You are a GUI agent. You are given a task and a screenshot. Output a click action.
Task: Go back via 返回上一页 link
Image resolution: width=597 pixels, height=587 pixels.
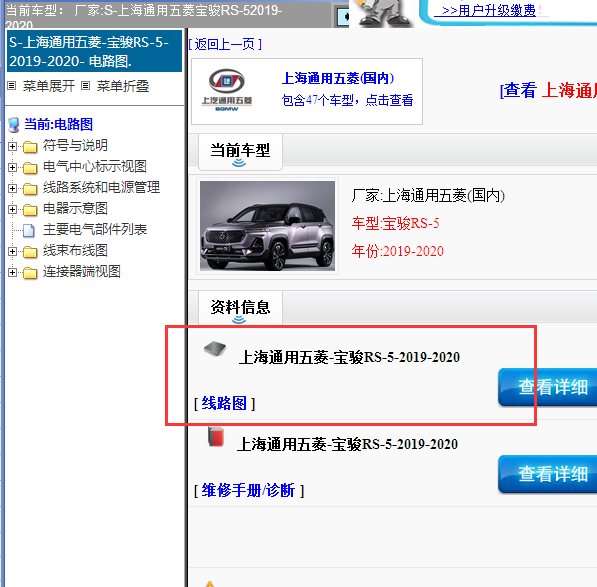[x=225, y=45]
